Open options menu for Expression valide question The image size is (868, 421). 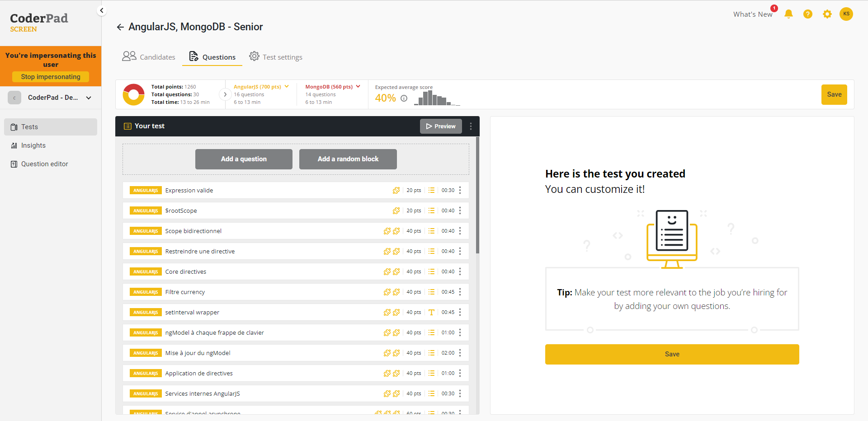click(460, 190)
